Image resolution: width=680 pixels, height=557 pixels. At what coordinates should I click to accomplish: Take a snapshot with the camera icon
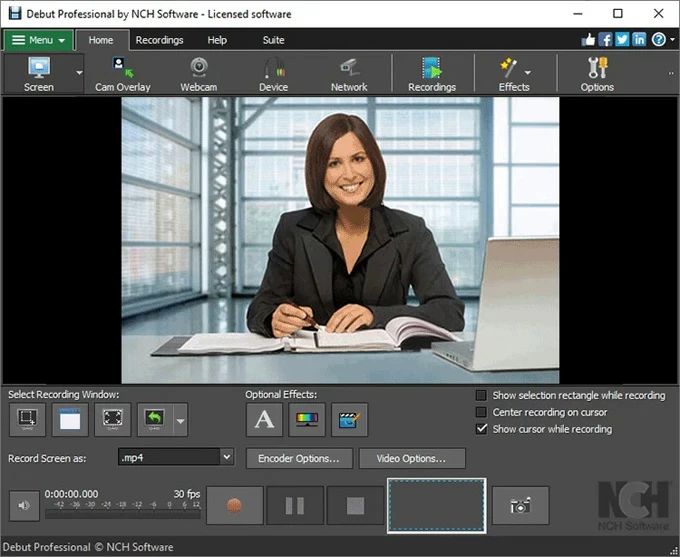(520, 505)
